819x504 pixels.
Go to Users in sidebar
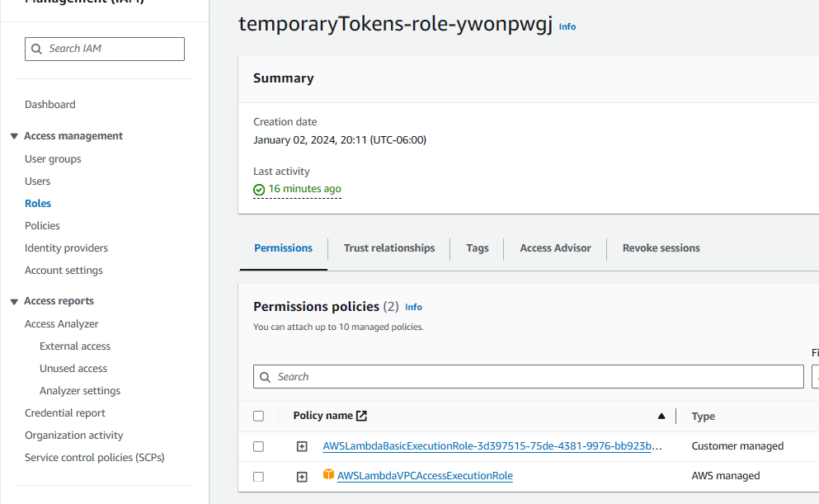point(38,181)
